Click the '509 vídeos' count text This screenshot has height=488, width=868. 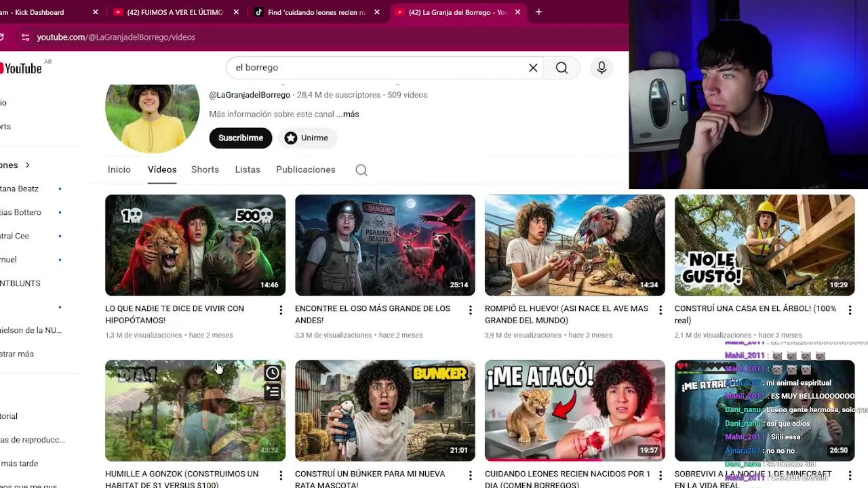[x=407, y=95]
